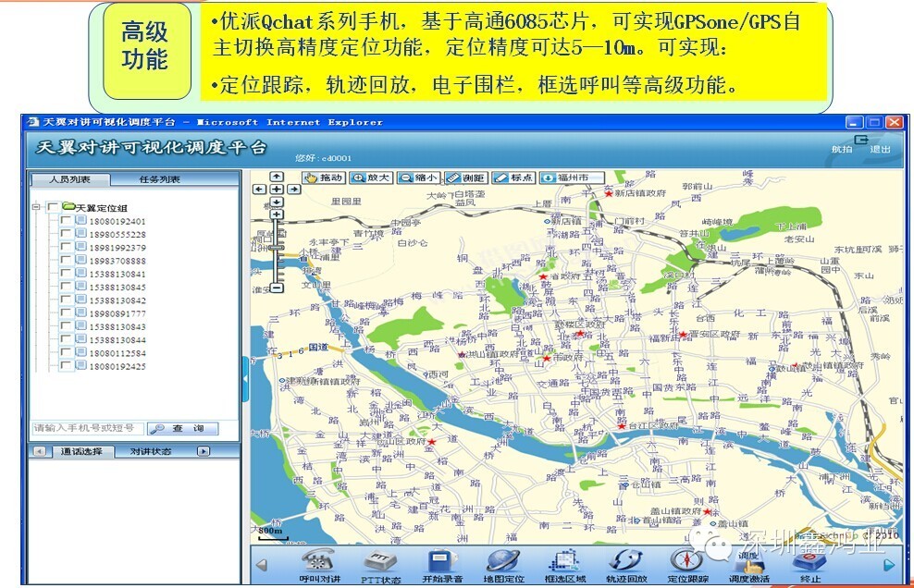
Task: Pan the map left with the arrow
Action: 259,190
